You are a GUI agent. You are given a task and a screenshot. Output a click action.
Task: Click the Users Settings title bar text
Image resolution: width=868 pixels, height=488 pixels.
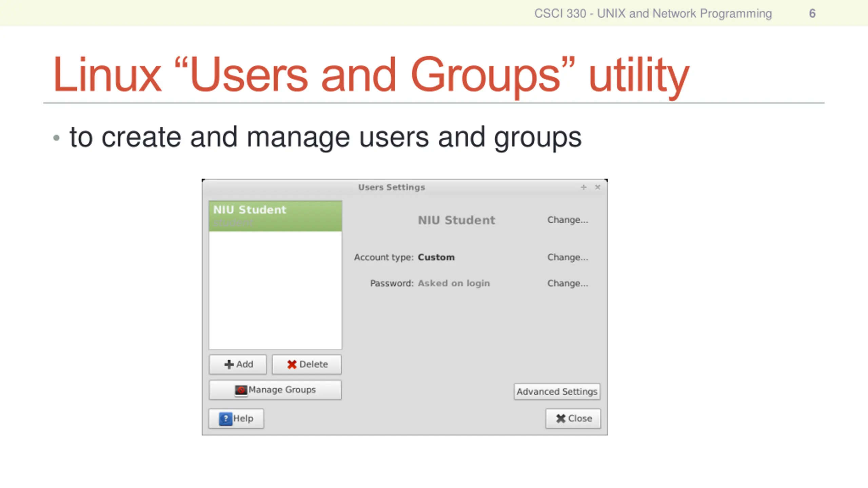tap(391, 187)
